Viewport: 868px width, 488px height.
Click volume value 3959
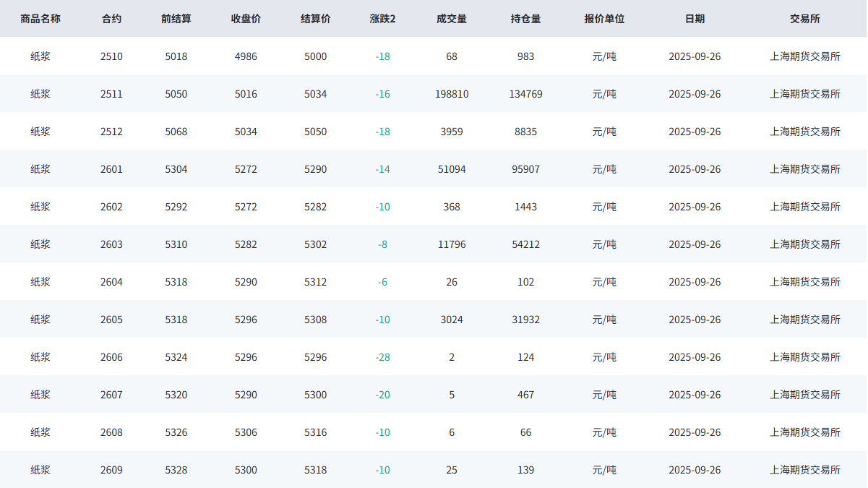pos(452,132)
